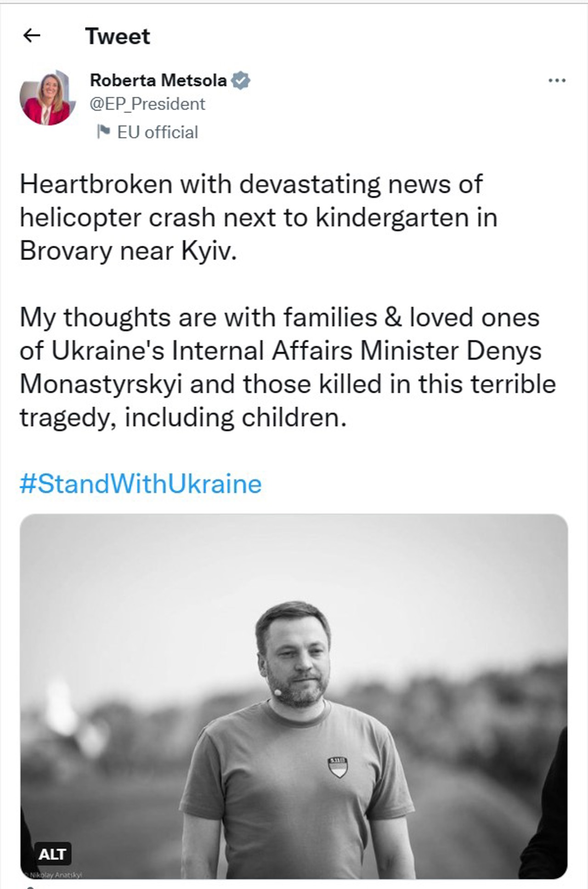The height and width of the screenshot is (889, 588).
Task: Click the photo credit watermark text
Action: click(55, 875)
